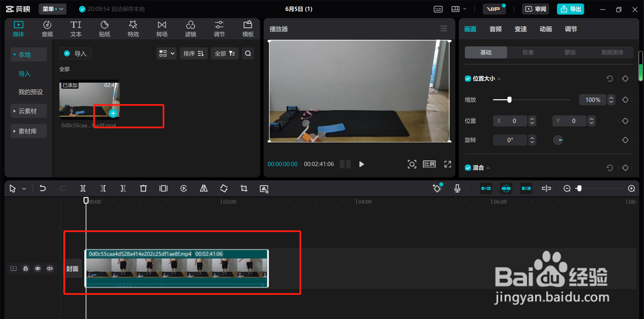644x319 pixels.
Task: Switch to the 调节 properties tab
Action: coord(571,29)
